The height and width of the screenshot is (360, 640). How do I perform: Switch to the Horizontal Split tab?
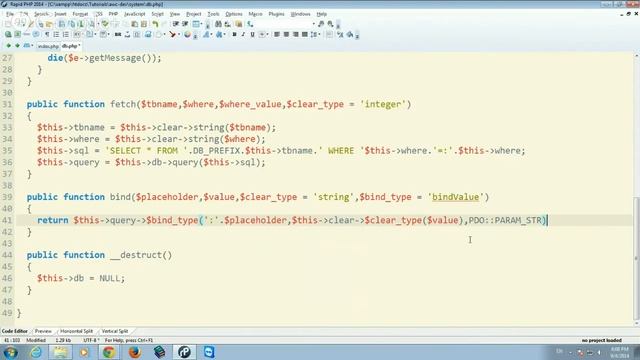76,331
